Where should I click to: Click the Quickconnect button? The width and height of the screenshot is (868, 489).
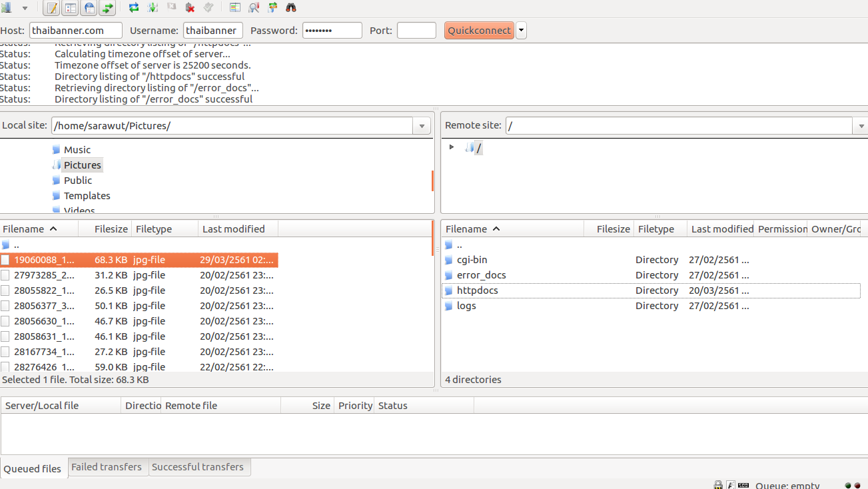pos(479,31)
